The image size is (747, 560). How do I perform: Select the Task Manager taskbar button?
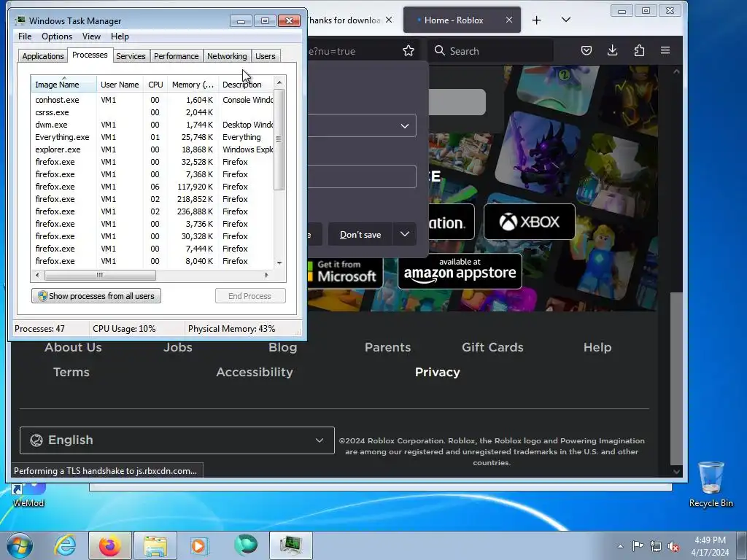[x=290, y=545]
